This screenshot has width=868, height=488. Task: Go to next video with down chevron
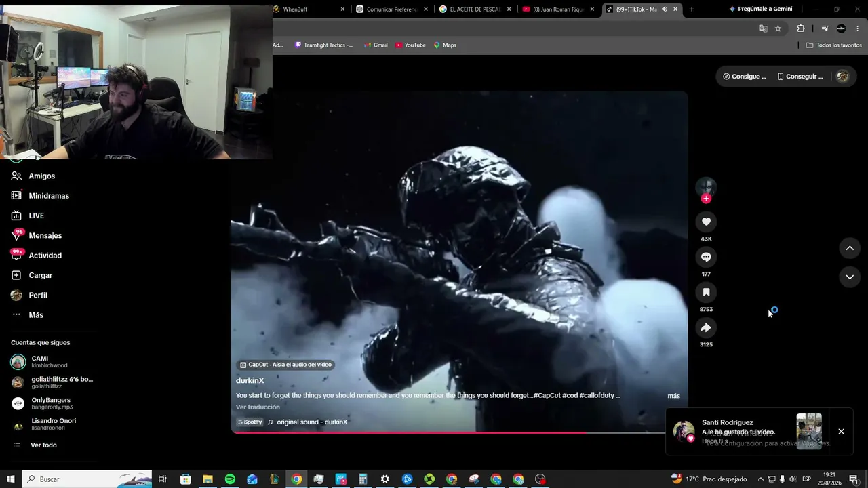point(850,277)
